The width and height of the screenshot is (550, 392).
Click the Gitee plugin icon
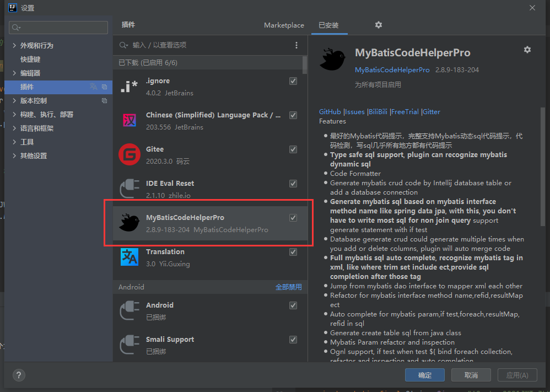130,155
